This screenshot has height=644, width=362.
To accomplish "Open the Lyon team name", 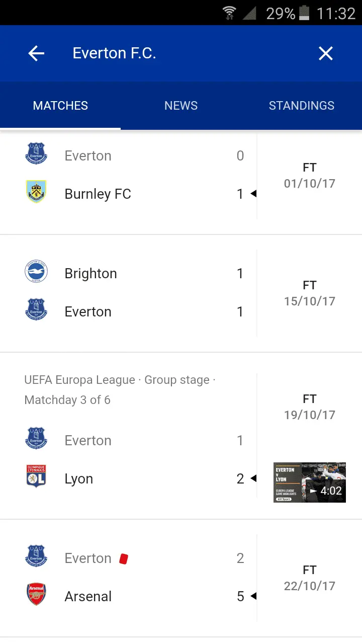I will click(x=79, y=479).
